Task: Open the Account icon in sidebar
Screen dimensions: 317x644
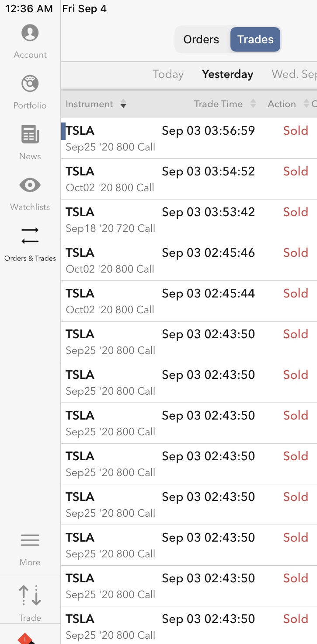Action: (30, 33)
